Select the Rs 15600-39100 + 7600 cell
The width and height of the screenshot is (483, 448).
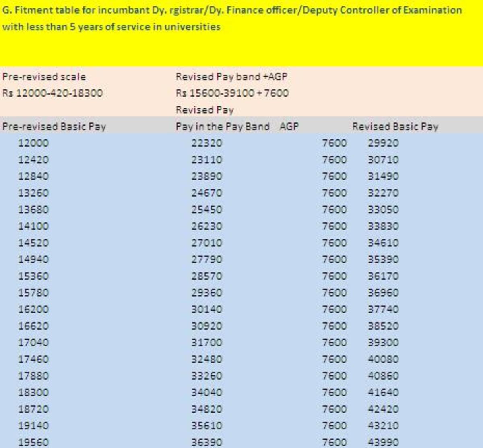coord(231,93)
